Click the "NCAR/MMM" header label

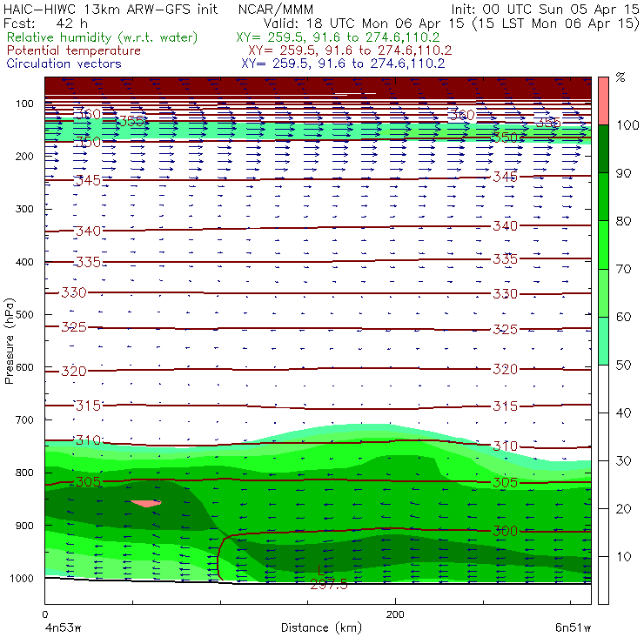pyautogui.click(x=276, y=10)
